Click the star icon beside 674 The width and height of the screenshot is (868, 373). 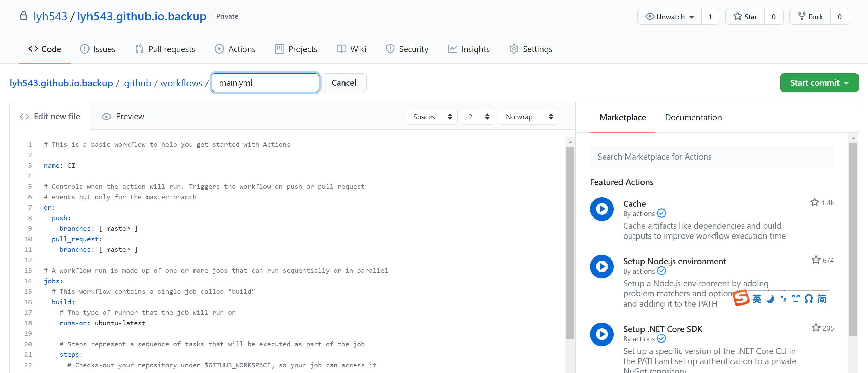pos(816,260)
